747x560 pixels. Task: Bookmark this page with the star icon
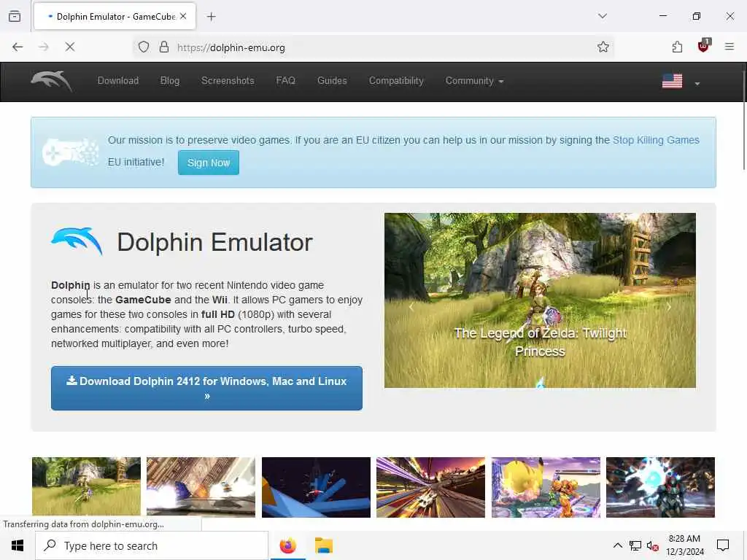tap(603, 47)
